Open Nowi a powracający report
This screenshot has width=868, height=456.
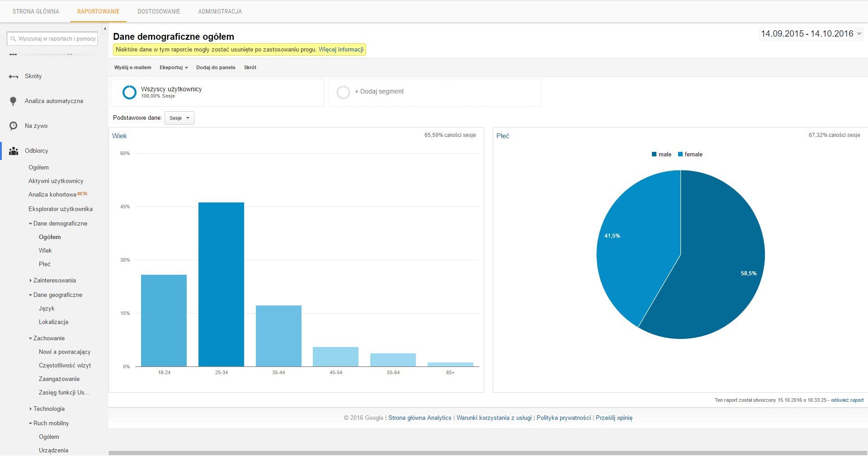click(65, 352)
